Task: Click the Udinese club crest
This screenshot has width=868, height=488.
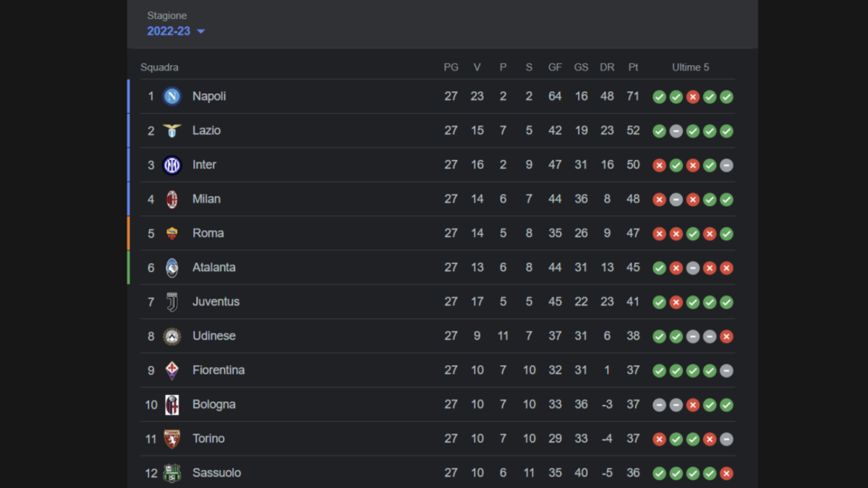Action: (x=172, y=336)
